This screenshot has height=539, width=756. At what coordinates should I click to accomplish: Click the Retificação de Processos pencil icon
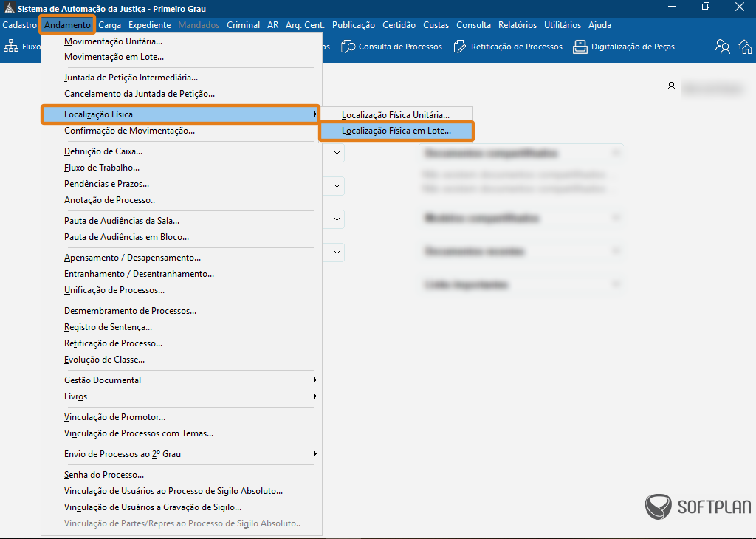pos(460,47)
